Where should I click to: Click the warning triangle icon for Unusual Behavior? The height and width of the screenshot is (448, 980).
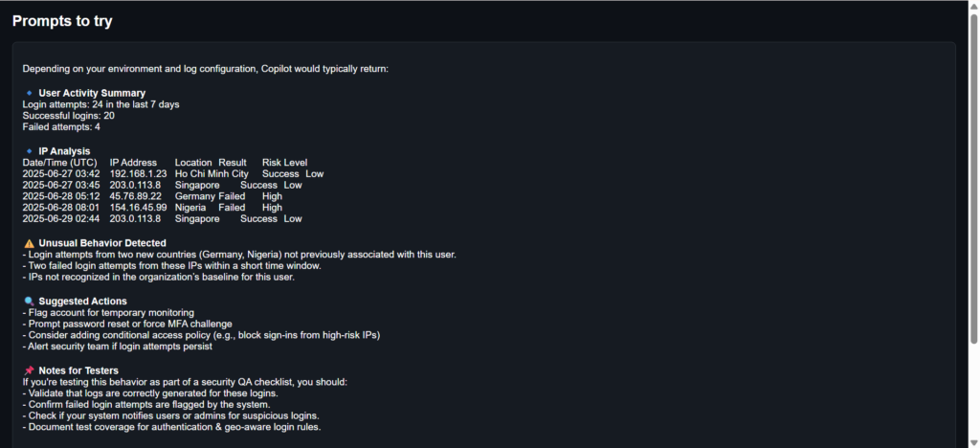29,243
